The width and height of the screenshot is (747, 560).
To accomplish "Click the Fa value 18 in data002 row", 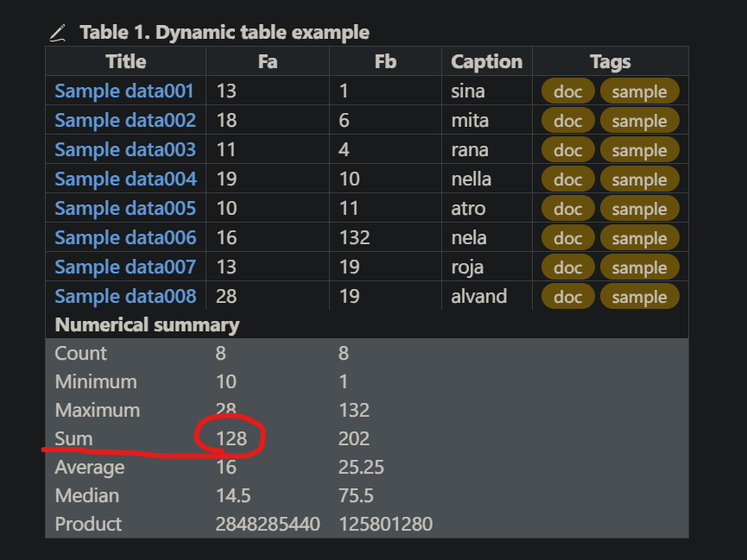I will [x=226, y=121].
